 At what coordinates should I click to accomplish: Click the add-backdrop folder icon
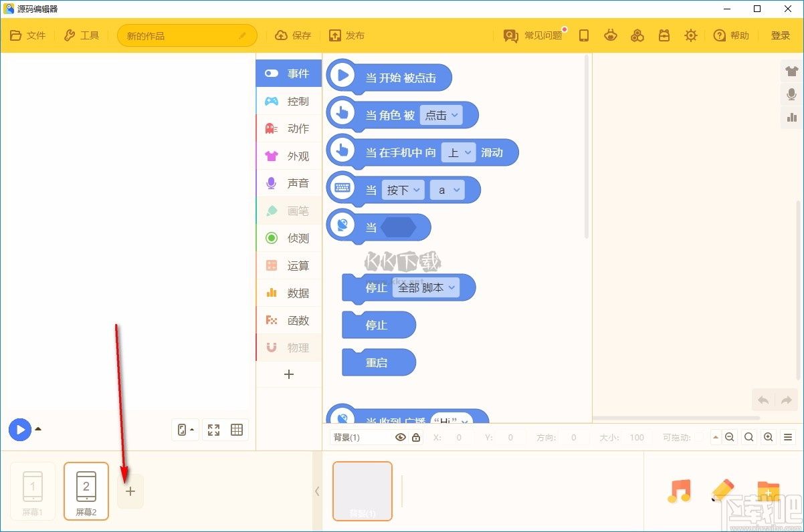tap(768, 490)
